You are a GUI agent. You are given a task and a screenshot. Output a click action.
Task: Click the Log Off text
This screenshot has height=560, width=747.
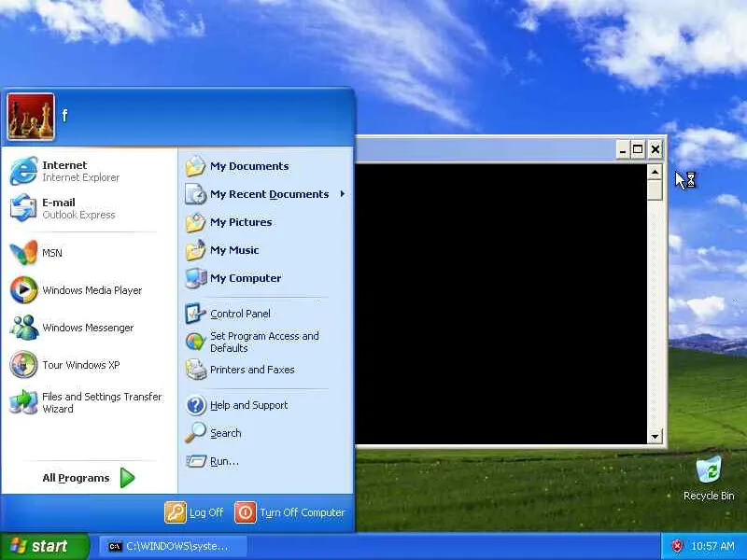pyautogui.click(x=206, y=512)
